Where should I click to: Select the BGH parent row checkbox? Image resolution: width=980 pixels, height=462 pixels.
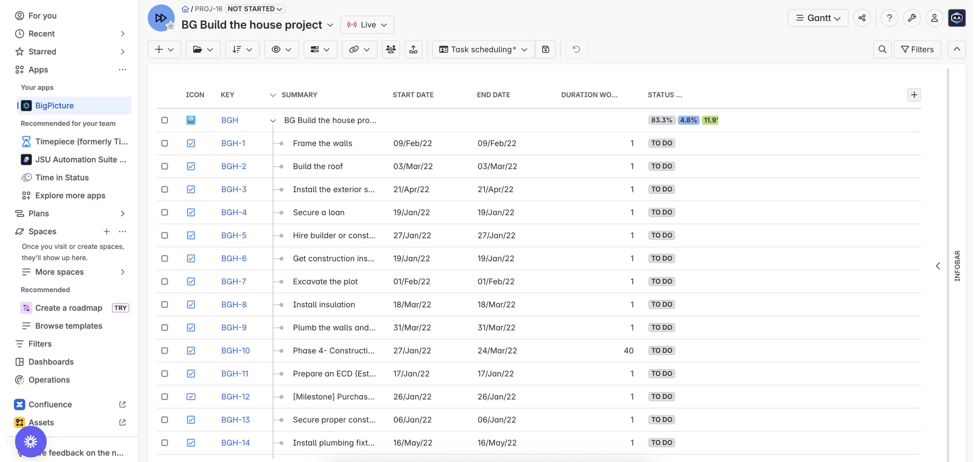164,120
